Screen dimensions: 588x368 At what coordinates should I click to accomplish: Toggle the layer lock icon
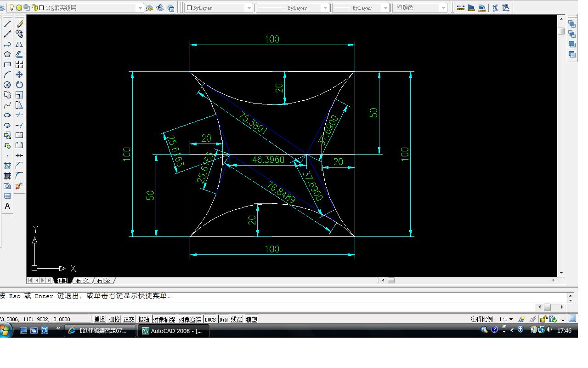point(35,8)
